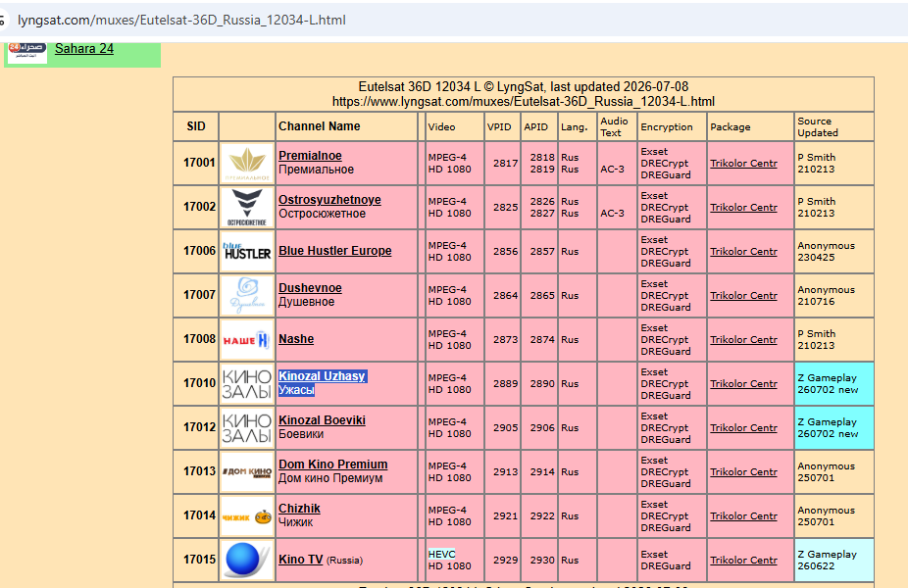Open the Dom Kino logo icon
Viewport: 908px width, 588px height.
point(247,471)
